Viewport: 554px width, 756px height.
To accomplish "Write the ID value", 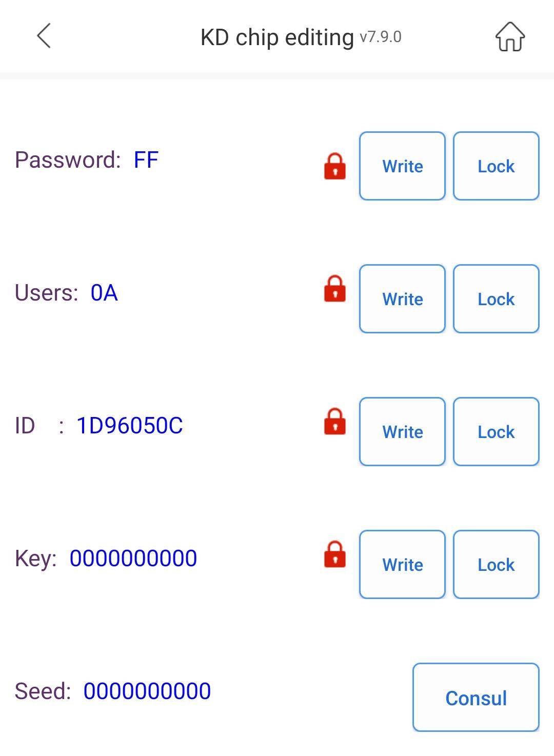I will pos(403,432).
